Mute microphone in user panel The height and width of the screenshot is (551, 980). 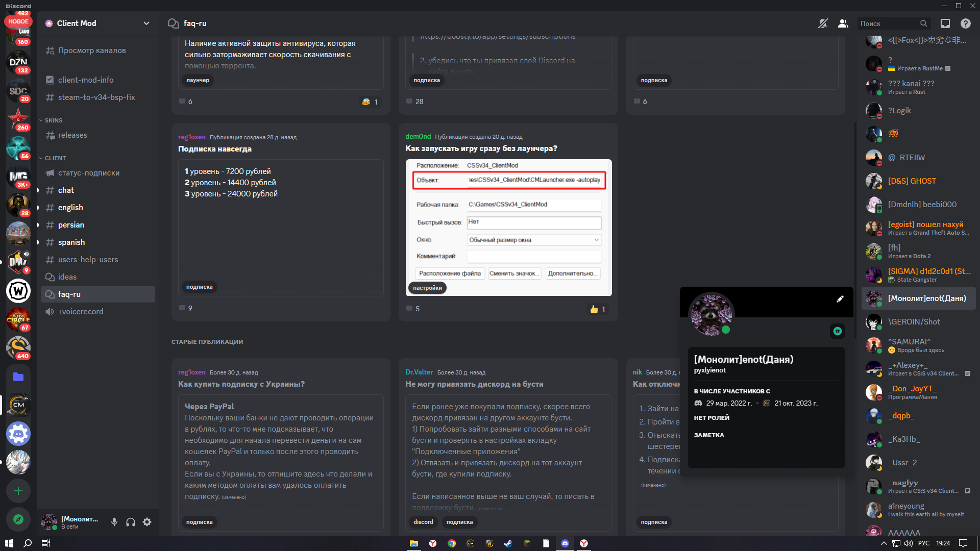pos(114,522)
